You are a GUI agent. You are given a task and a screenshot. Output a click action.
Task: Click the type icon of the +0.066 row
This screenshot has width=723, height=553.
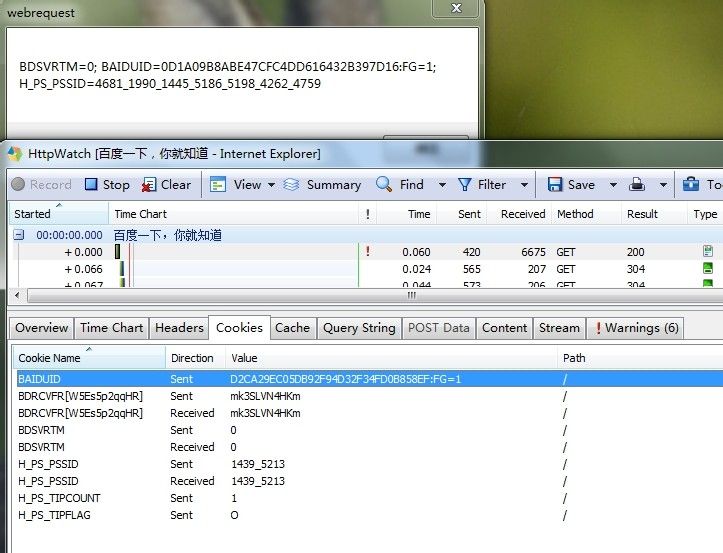point(708,268)
